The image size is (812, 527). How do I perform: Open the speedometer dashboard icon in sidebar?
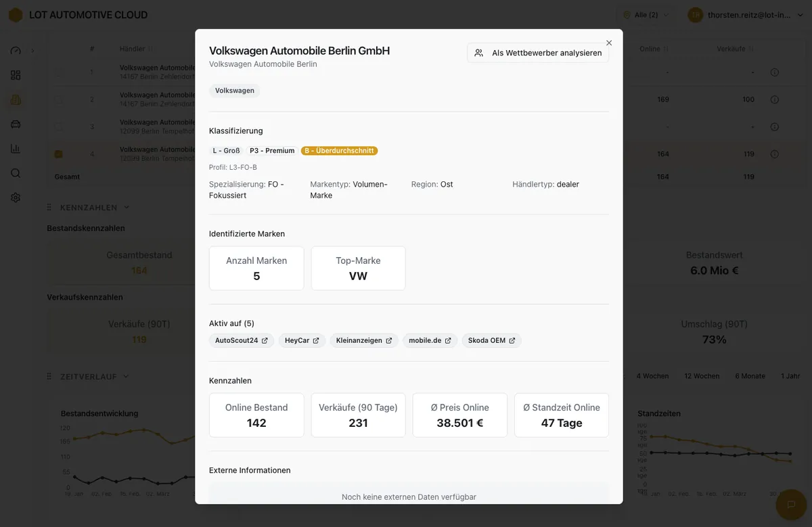pyautogui.click(x=16, y=51)
